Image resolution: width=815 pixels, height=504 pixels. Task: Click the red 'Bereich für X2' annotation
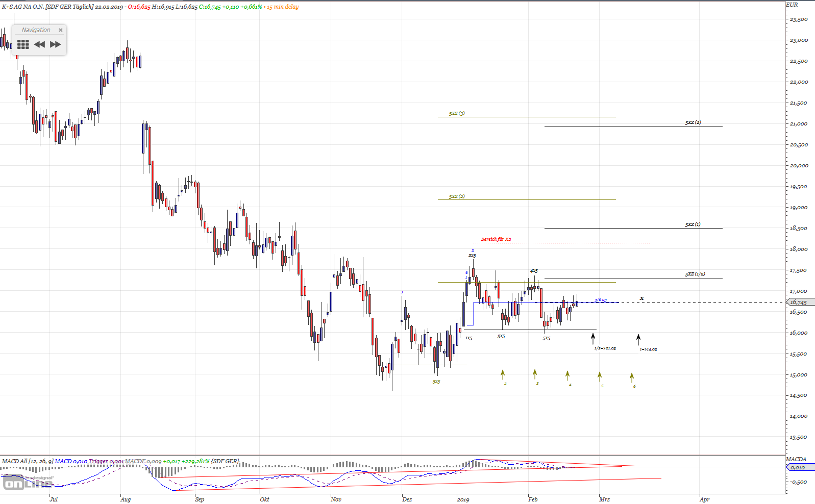(496, 239)
